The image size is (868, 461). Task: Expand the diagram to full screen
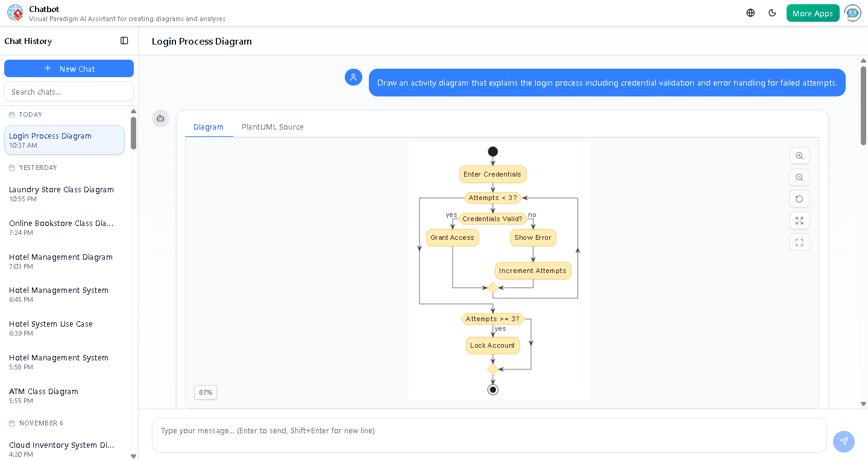point(799,221)
